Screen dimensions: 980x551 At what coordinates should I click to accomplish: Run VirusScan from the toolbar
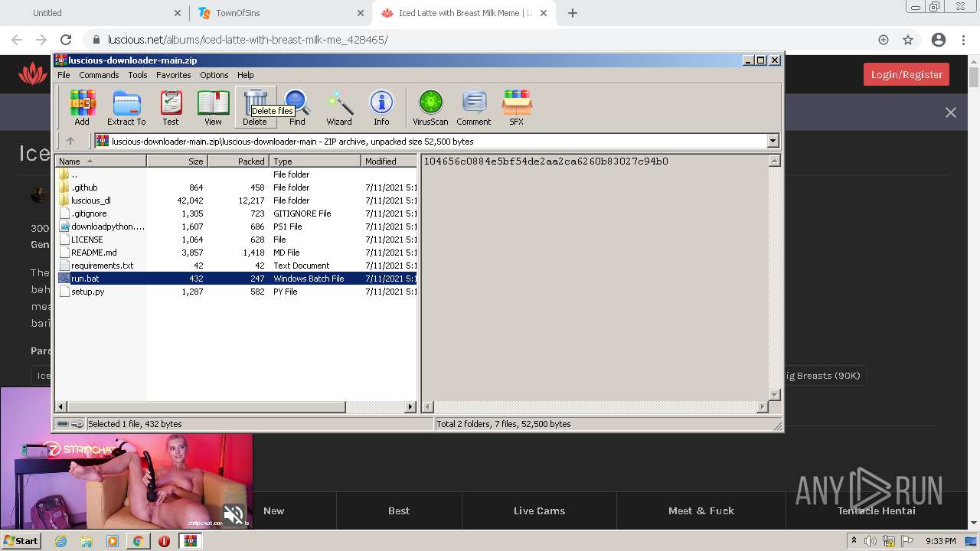(430, 107)
